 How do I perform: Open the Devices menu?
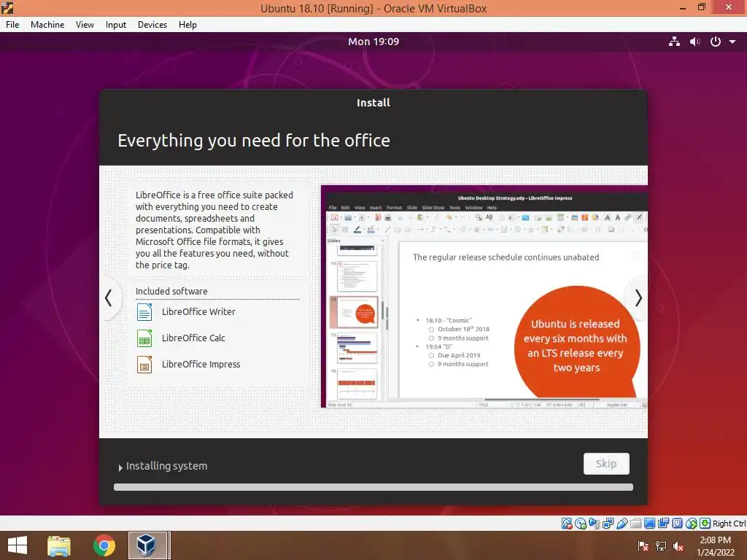point(152,25)
